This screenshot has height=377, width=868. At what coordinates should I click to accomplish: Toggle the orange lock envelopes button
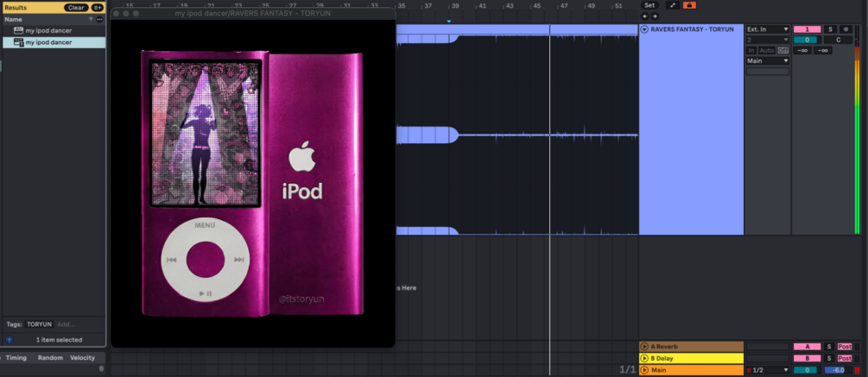pos(689,5)
